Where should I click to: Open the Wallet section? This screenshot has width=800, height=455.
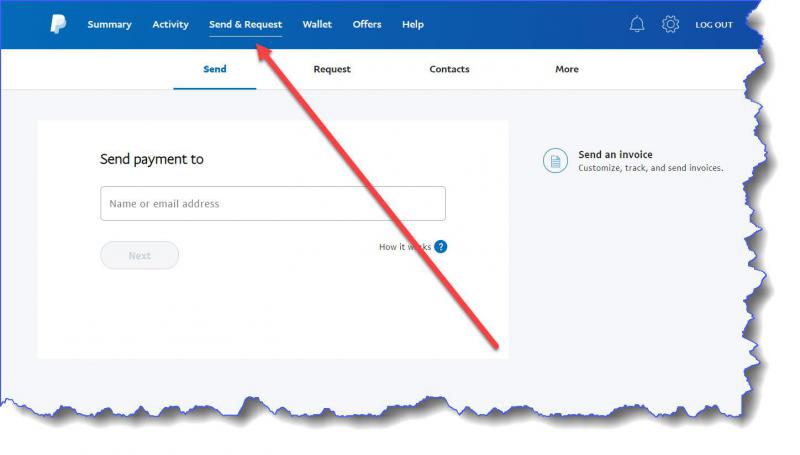(317, 25)
